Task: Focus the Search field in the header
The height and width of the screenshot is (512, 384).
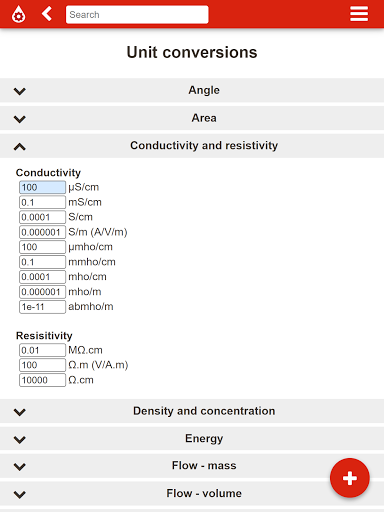Action: click(137, 14)
